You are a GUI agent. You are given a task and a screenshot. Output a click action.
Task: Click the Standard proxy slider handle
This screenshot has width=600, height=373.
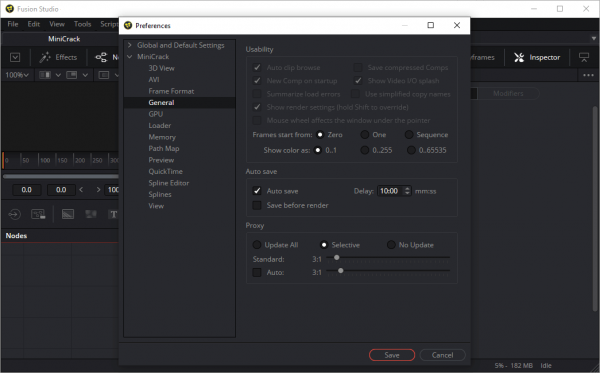point(336,257)
